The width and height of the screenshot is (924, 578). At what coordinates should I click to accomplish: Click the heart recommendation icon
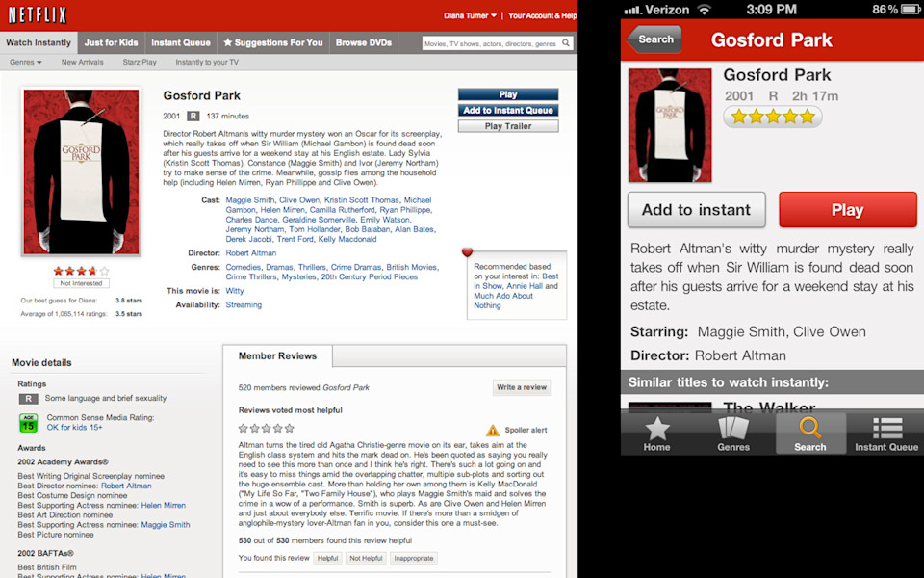468,252
